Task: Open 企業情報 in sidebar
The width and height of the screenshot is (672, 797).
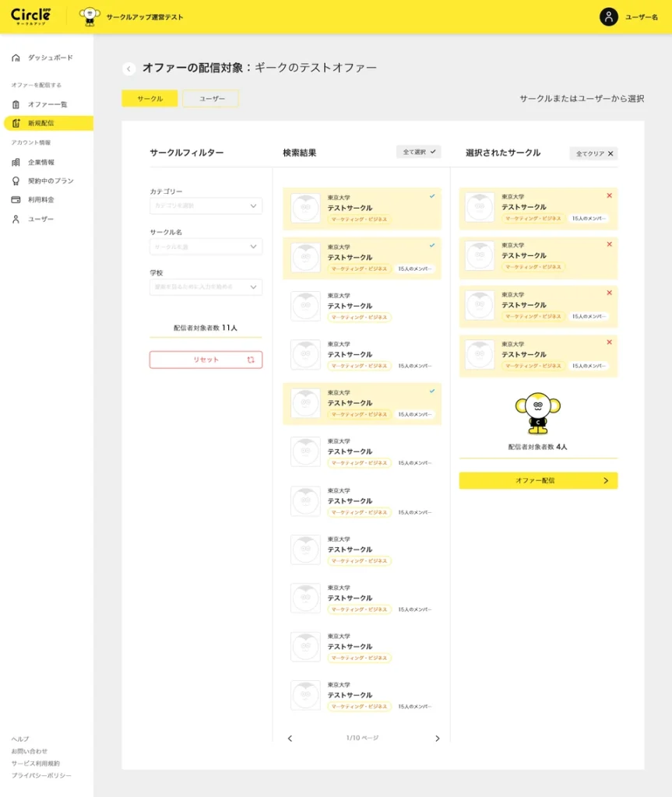Action: (43, 162)
